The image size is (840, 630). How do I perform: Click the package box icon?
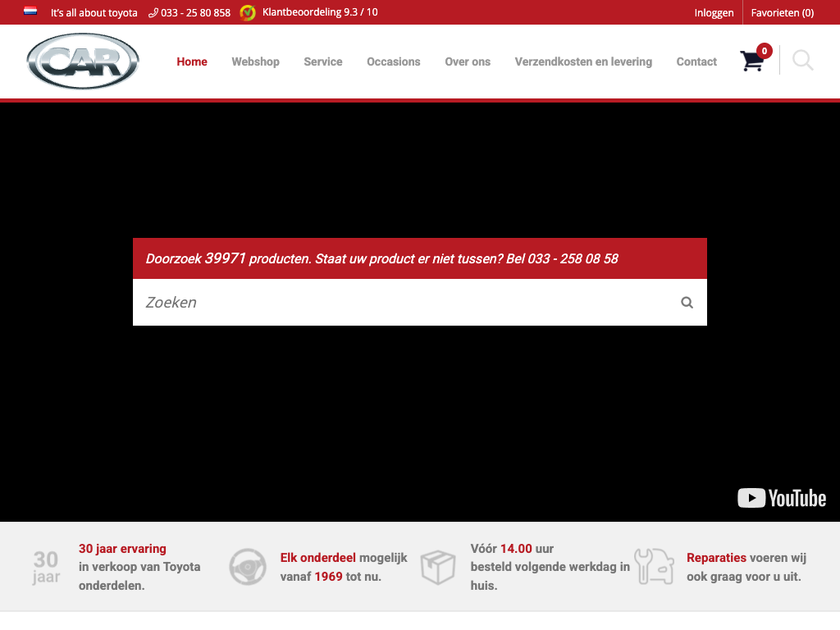[x=438, y=567]
